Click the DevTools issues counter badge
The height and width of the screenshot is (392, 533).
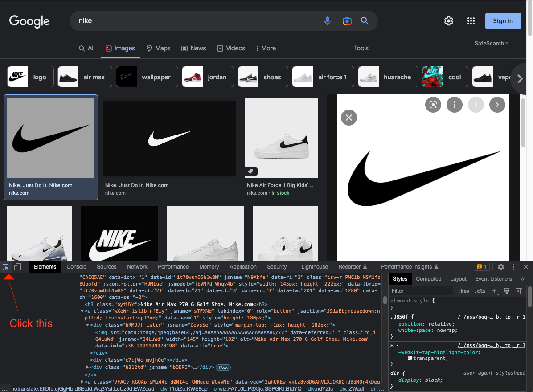pos(482,267)
